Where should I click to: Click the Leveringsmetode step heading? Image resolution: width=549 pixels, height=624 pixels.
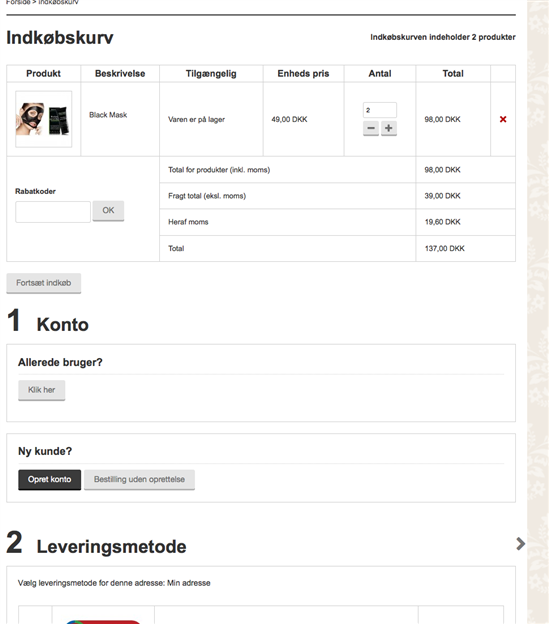(x=111, y=546)
